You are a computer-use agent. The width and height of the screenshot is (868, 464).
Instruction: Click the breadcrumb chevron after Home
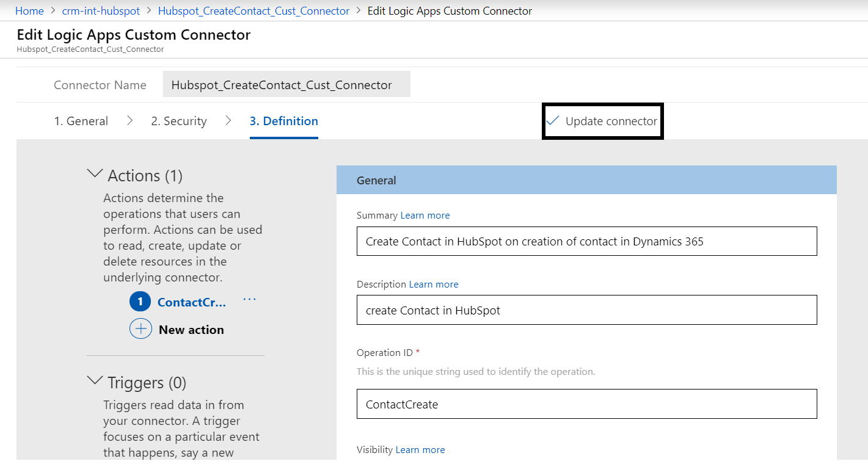(x=52, y=10)
